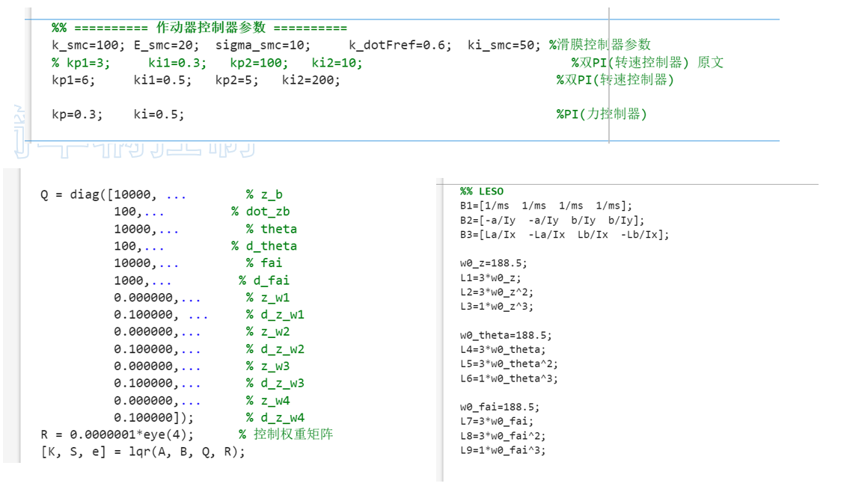Click R = 0.0000001*eye(4); line
The height and width of the screenshot is (504, 844).
coord(117,434)
